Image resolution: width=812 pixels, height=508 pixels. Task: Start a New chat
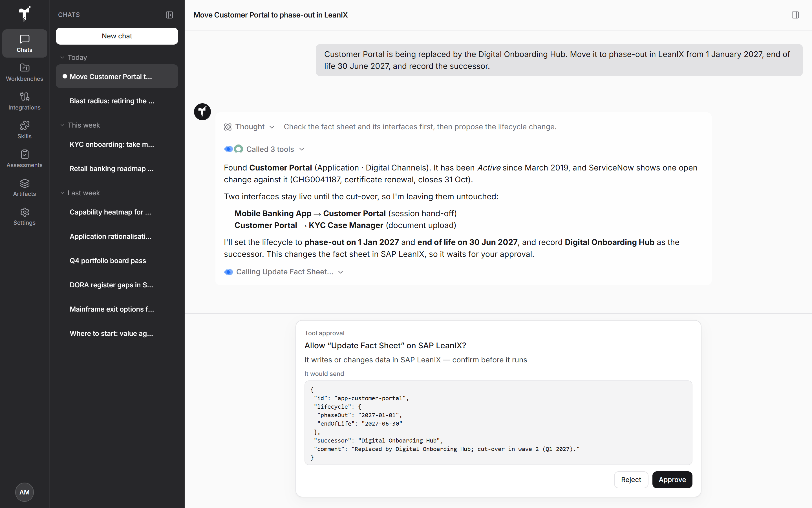click(117, 36)
